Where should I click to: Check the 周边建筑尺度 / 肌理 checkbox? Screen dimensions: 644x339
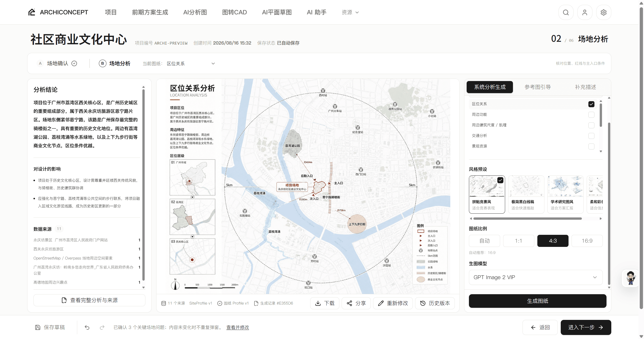coord(591,125)
